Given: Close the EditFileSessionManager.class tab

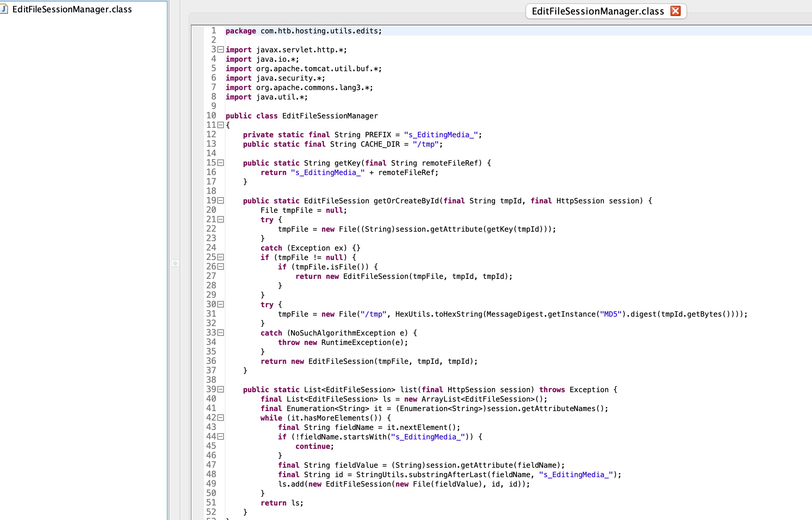Looking at the screenshot, I should [675, 11].
